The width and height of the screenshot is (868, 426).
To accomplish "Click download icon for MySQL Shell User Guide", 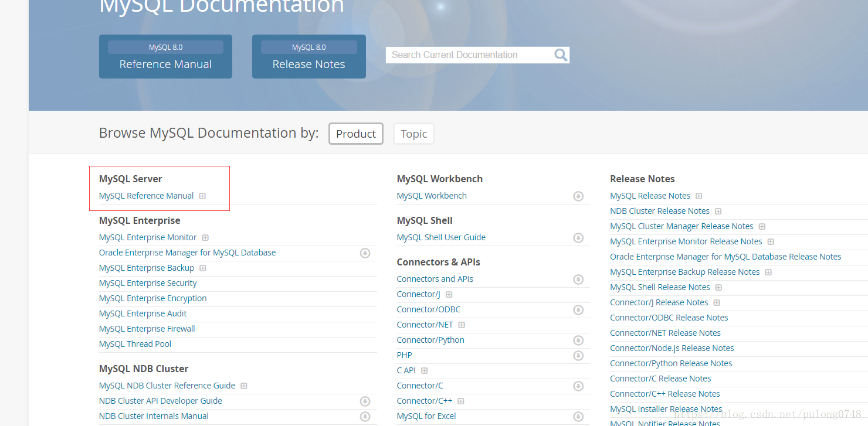I will pyautogui.click(x=578, y=238).
